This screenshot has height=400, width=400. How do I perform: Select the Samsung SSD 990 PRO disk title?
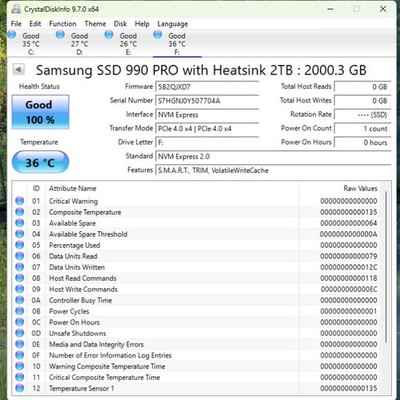pyautogui.click(x=201, y=70)
